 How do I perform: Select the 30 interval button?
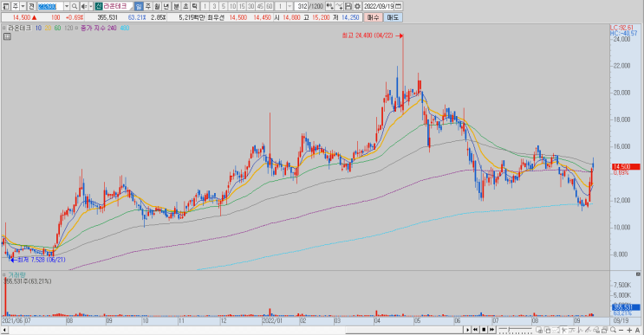[x=251, y=6]
